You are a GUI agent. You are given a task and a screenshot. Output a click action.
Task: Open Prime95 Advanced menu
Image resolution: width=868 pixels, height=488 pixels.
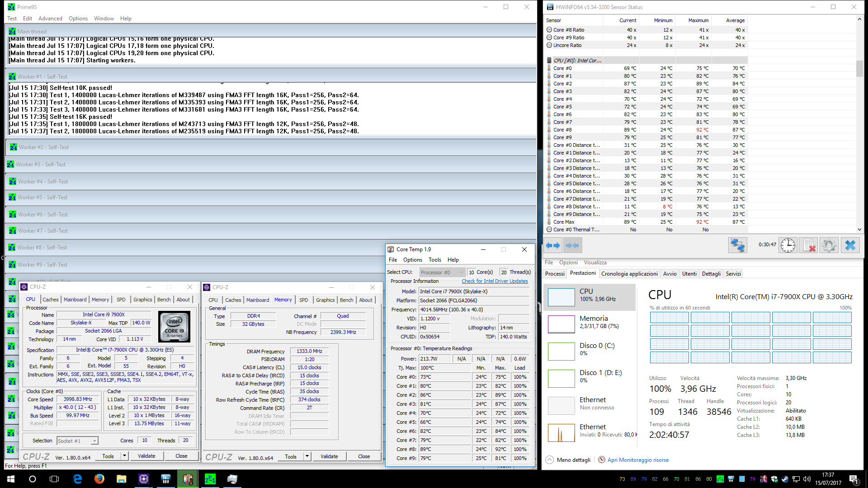point(50,19)
